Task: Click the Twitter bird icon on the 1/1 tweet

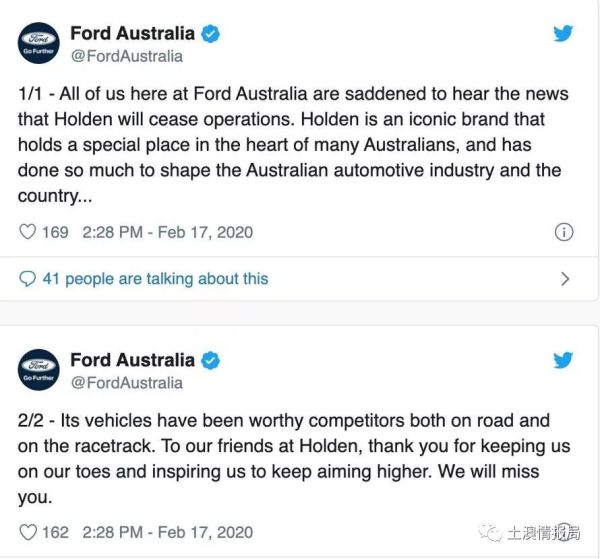Action: point(564,34)
